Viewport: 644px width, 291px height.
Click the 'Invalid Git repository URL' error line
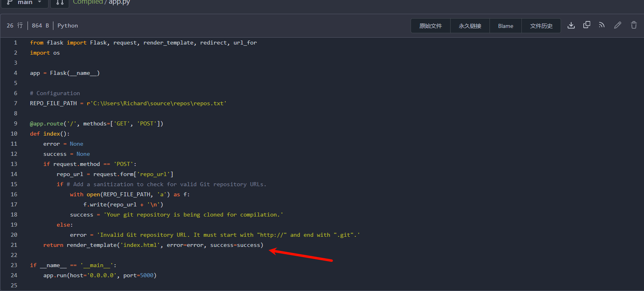[215, 235]
